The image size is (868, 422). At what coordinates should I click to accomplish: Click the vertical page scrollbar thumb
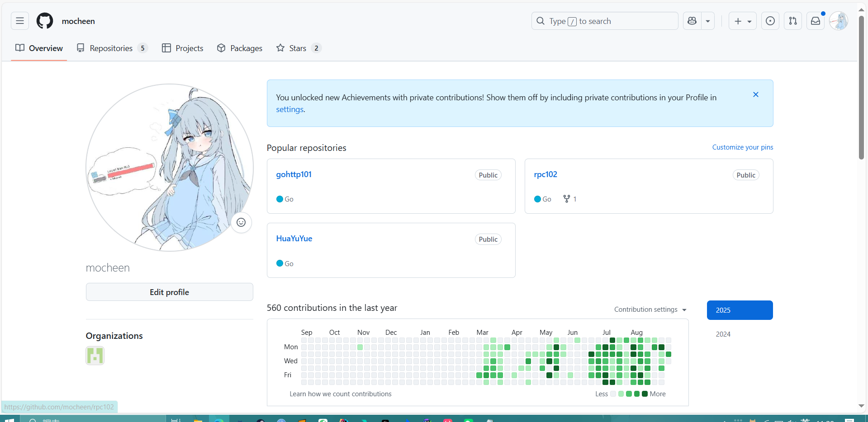(x=862, y=88)
